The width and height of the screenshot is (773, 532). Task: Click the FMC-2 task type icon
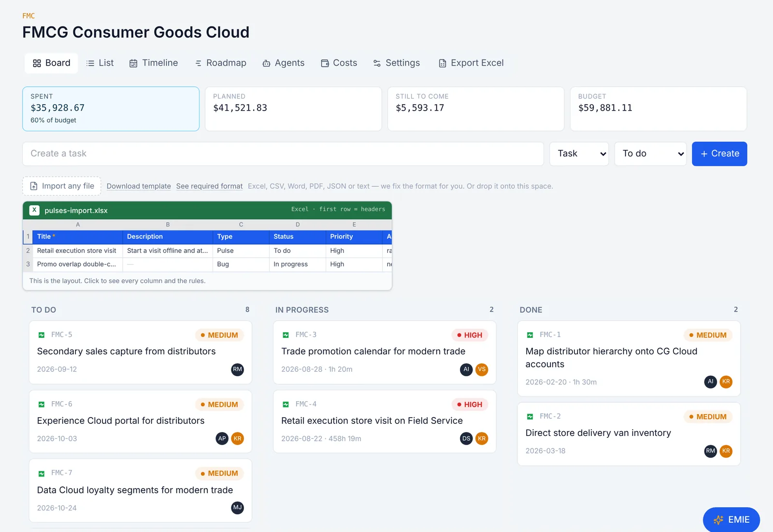point(530,417)
